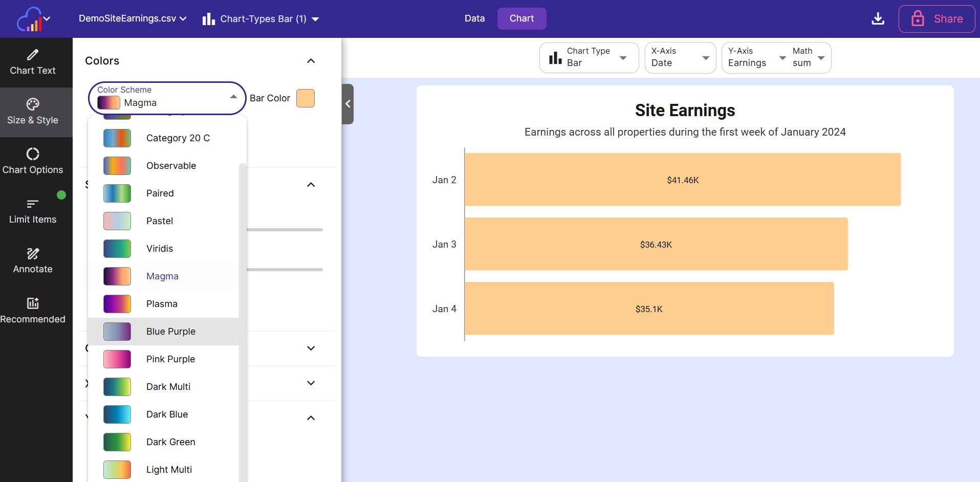This screenshot has height=482, width=980.
Task: Collapse the Colors section
Action: [311, 61]
